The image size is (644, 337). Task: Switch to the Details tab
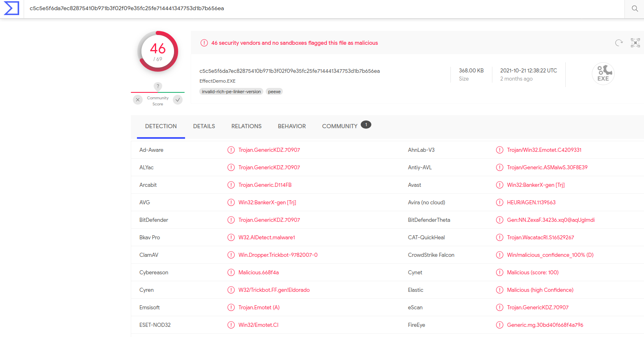[x=204, y=126]
